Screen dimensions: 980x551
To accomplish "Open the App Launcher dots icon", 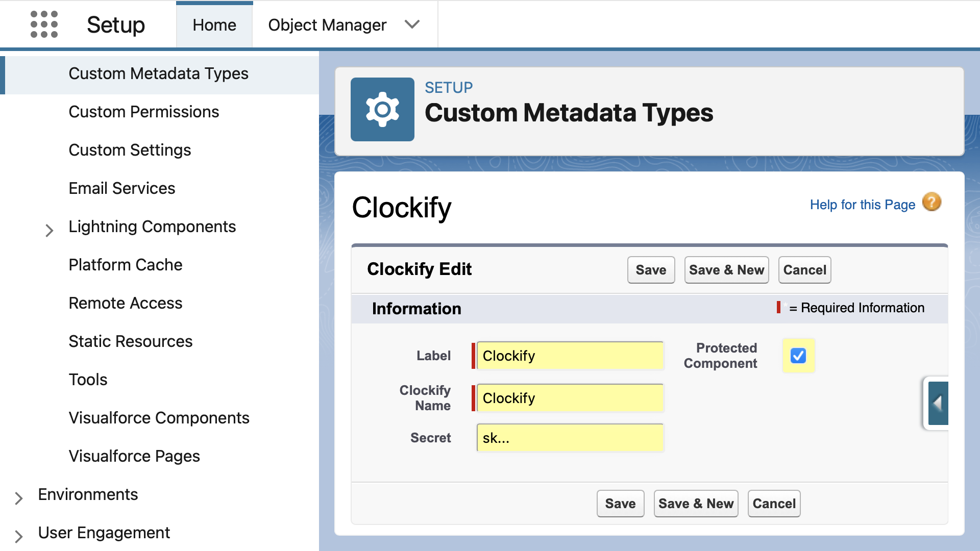I will 44,24.
